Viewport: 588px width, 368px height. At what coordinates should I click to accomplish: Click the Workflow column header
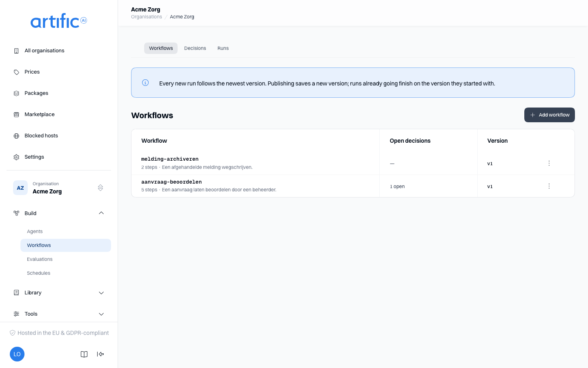[x=154, y=141]
